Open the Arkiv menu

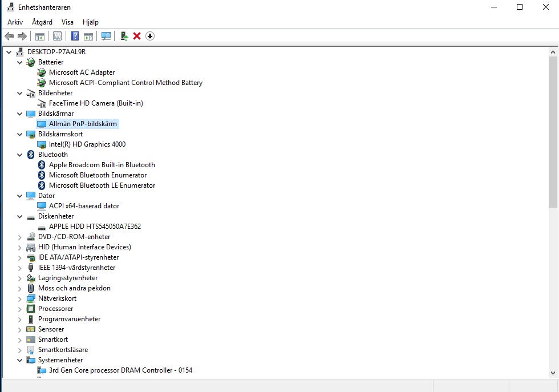(x=15, y=22)
